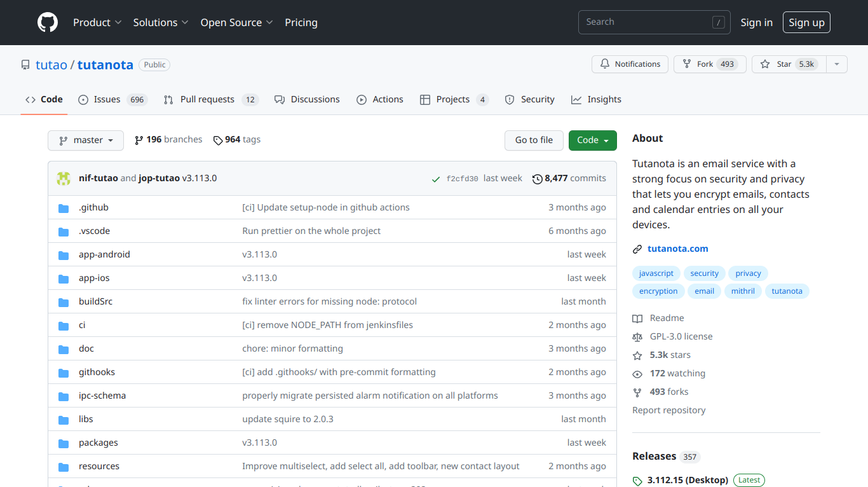This screenshot has width=868, height=487.
Task: Click the doc folder icon
Action: tap(64, 349)
